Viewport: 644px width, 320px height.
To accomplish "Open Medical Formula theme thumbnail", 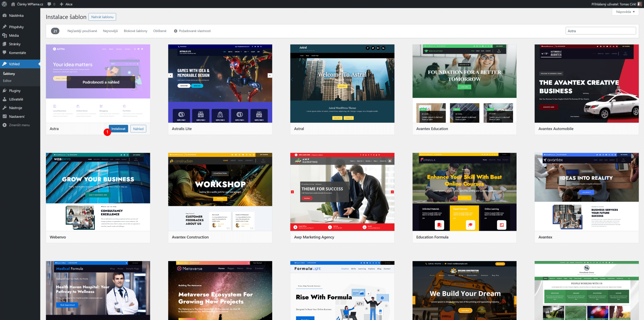I will 98,291.
